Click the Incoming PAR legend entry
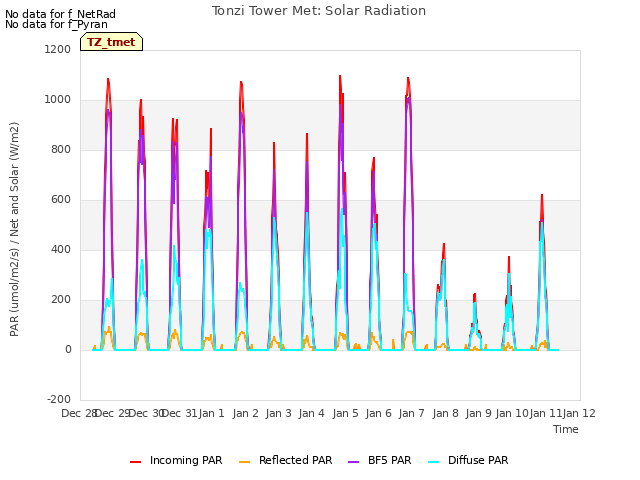This screenshot has width=640, height=480. pos(176,460)
